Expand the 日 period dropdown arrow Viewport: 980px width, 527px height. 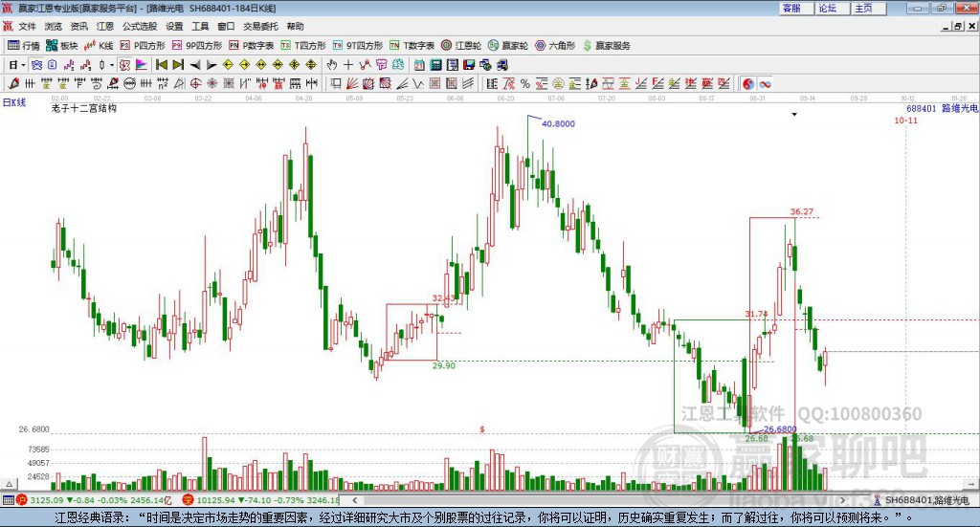pos(24,65)
